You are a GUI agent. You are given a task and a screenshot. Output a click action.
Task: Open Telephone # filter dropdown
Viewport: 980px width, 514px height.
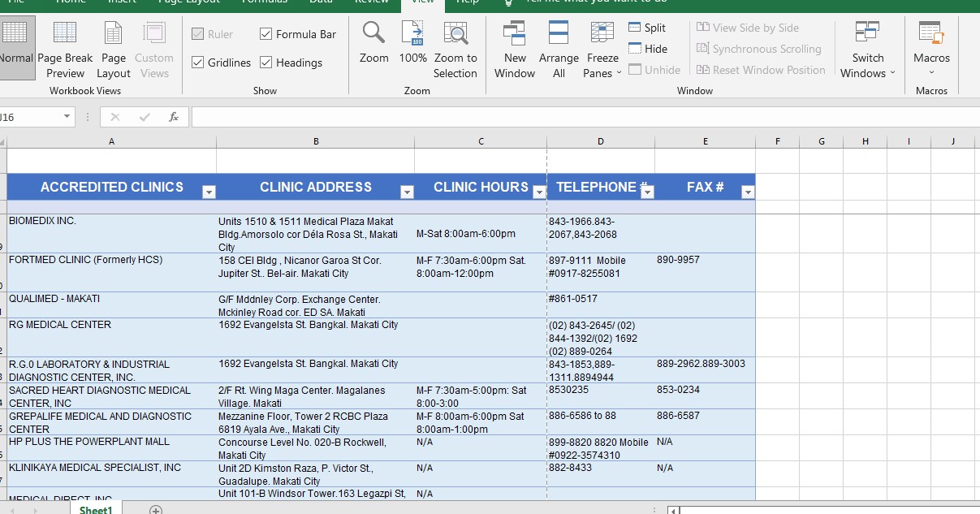click(x=647, y=192)
